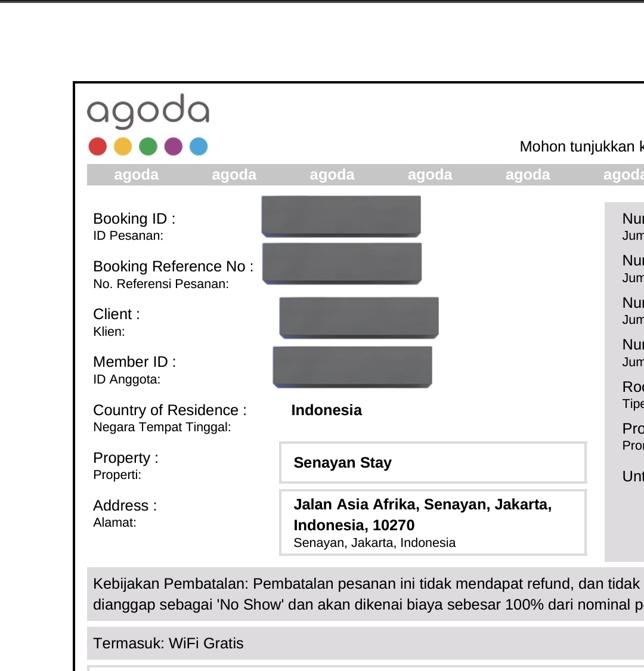
Task: Click the 'ID Pesanan:' label
Action: click(x=128, y=236)
